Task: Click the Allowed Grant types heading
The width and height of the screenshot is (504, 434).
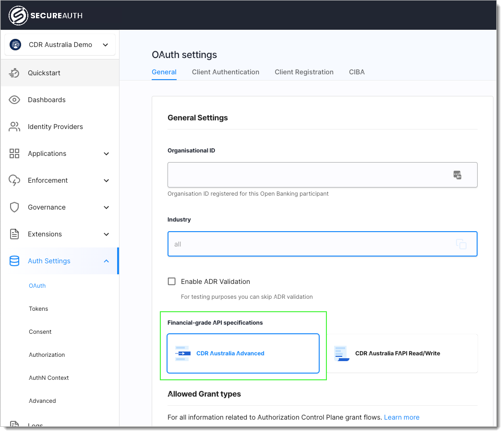Action: 204,394
